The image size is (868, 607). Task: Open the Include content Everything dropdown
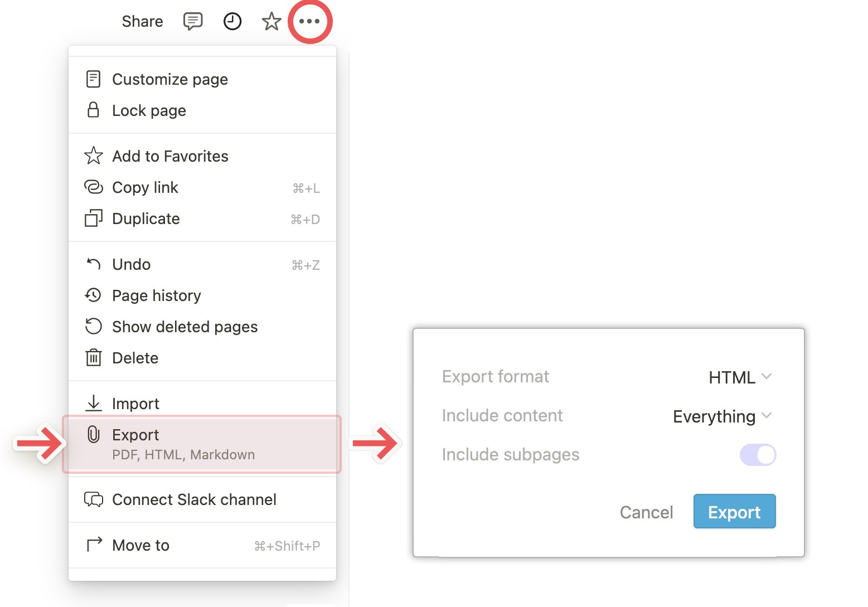(x=722, y=416)
